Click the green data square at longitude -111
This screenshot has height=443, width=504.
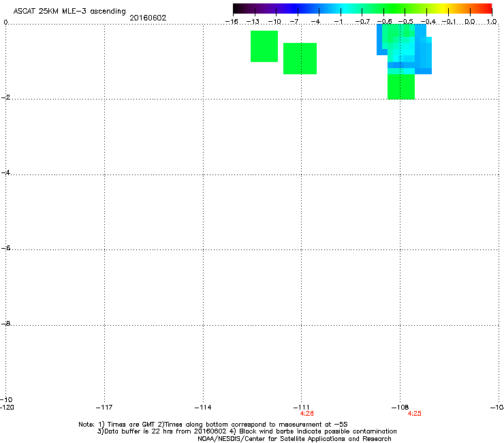pos(300,59)
